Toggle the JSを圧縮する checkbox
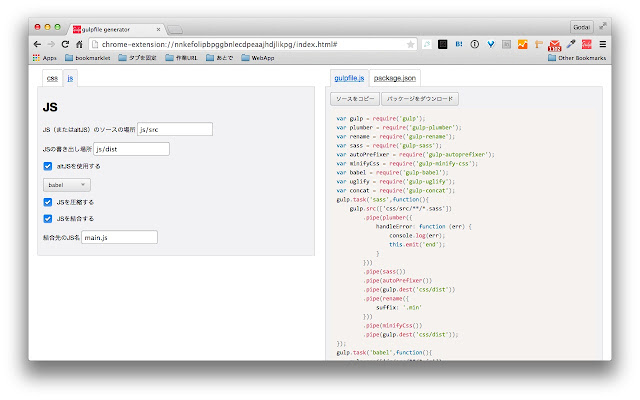This screenshot has width=640, height=400. point(48,202)
